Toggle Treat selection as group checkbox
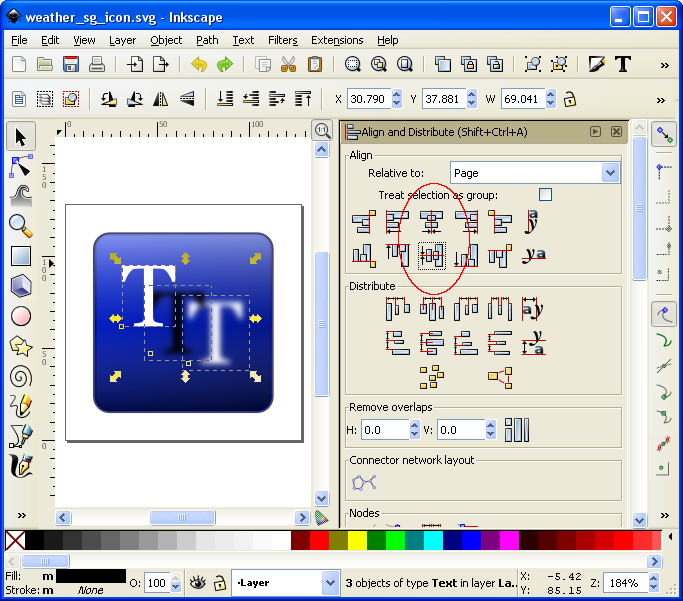 coord(545,194)
